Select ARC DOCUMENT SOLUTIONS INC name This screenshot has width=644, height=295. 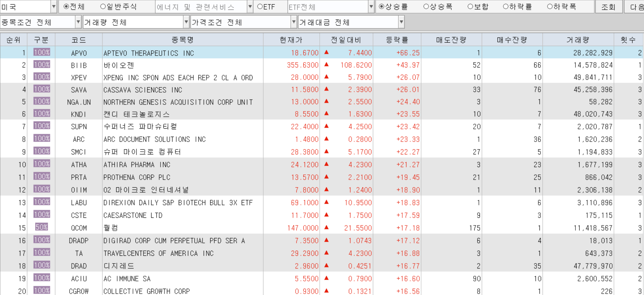pos(155,139)
